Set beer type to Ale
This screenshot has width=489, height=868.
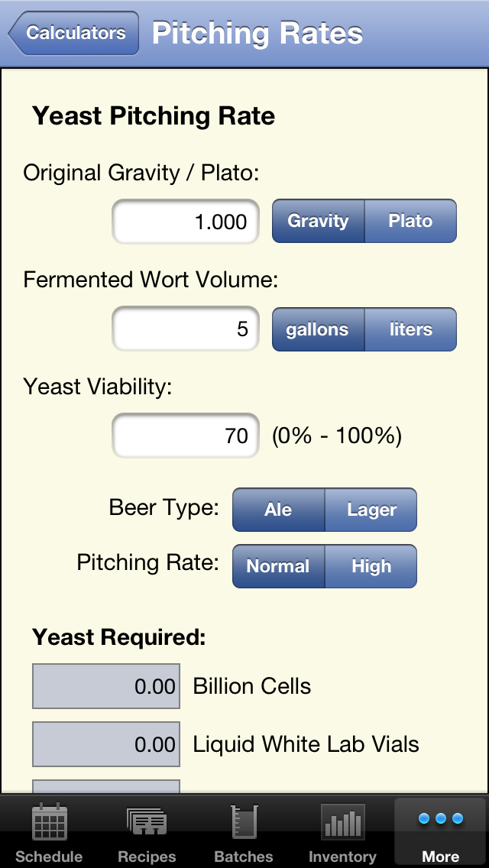[x=278, y=510]
